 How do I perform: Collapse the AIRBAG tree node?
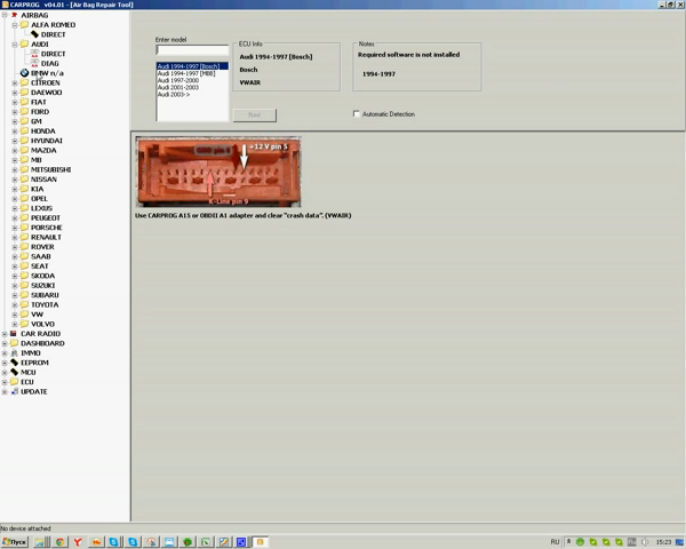pyautogui.click(x=4, y=15)
